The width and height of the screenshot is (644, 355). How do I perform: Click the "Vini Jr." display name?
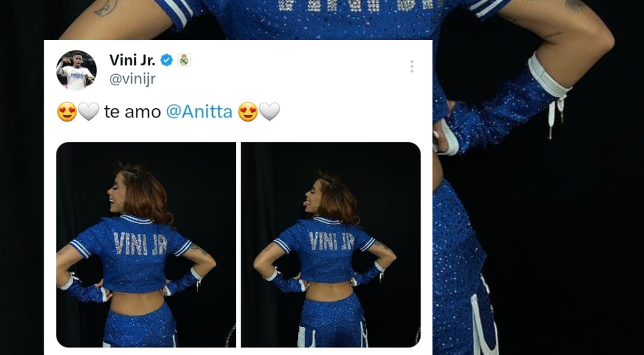click(x=132, y=60)
